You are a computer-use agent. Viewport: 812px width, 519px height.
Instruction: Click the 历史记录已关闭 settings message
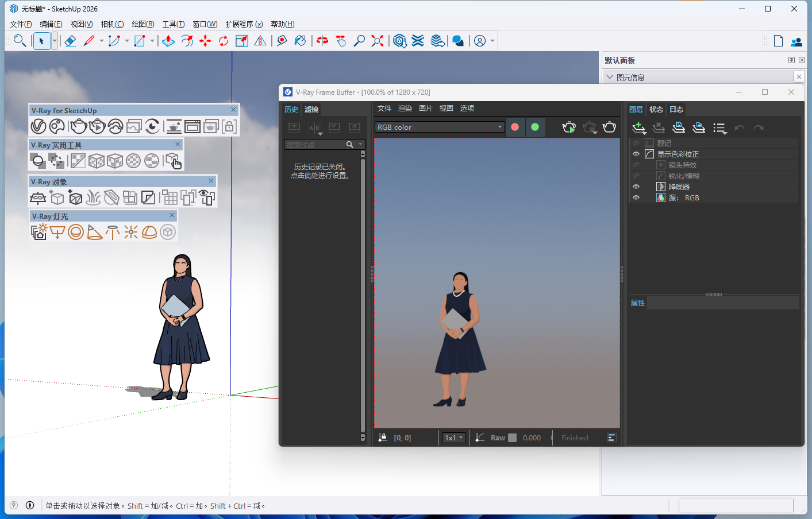pos(320,171)
